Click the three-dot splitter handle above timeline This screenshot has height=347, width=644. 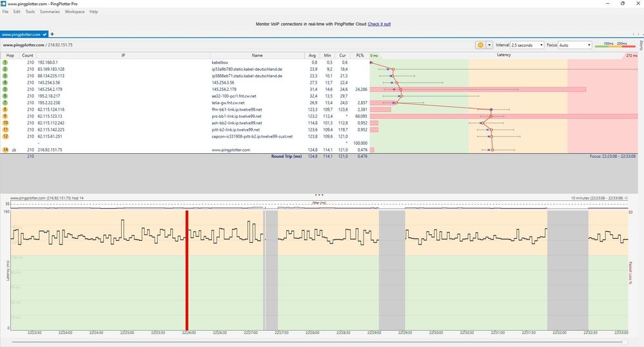pos(319,195)
